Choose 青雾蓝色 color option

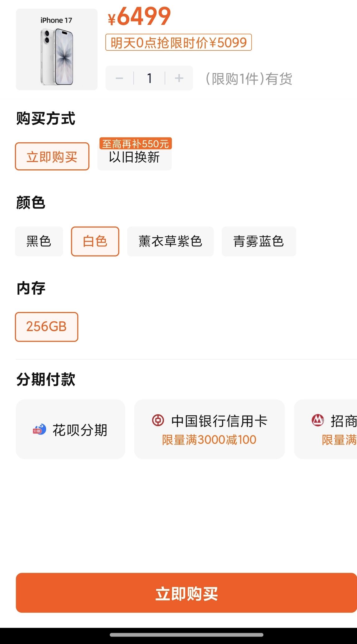click(259, 241)
